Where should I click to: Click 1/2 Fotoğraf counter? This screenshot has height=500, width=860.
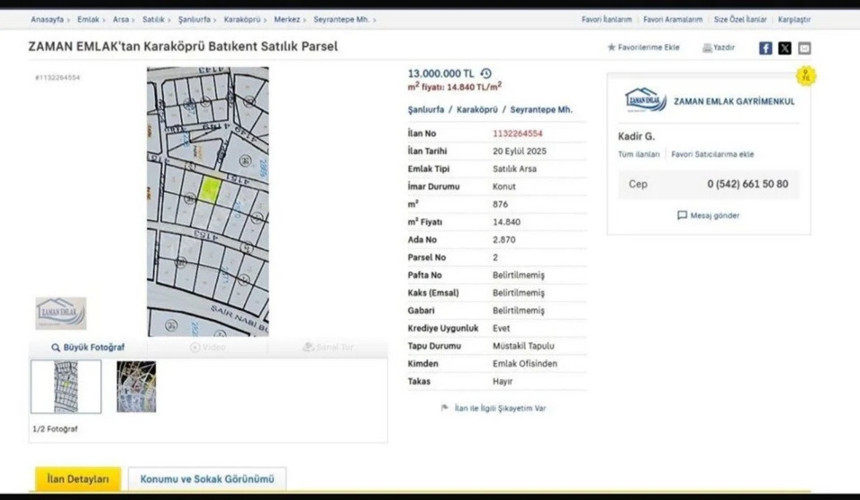pos(55,429)
